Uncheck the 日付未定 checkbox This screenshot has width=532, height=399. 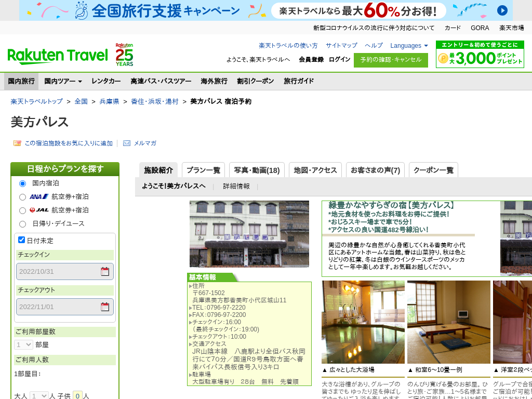[22, 240]
